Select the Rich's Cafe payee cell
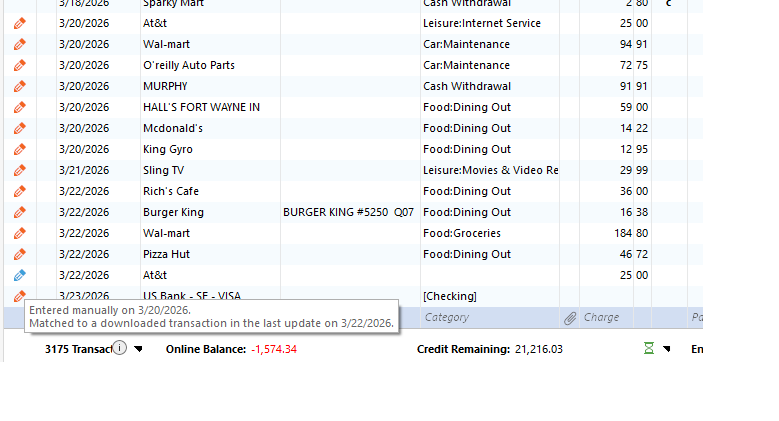 tap(171, 191)
